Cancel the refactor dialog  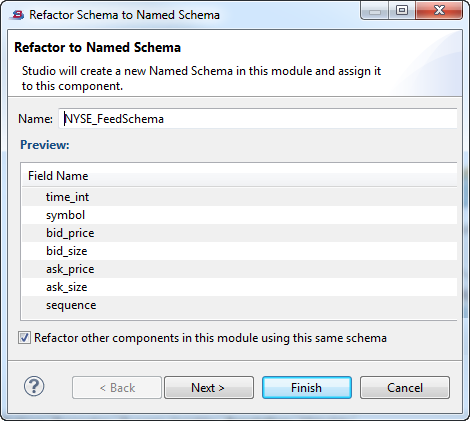(405, 388)
